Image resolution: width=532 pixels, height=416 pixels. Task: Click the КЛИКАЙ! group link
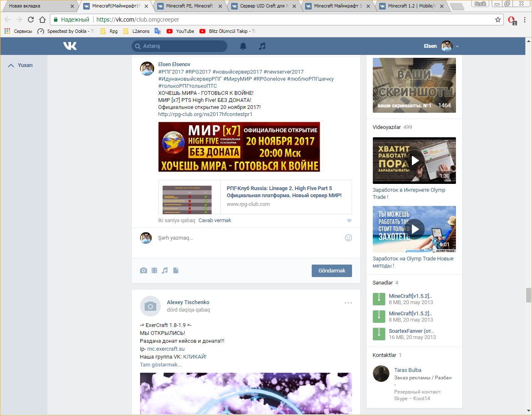[195, 357]
